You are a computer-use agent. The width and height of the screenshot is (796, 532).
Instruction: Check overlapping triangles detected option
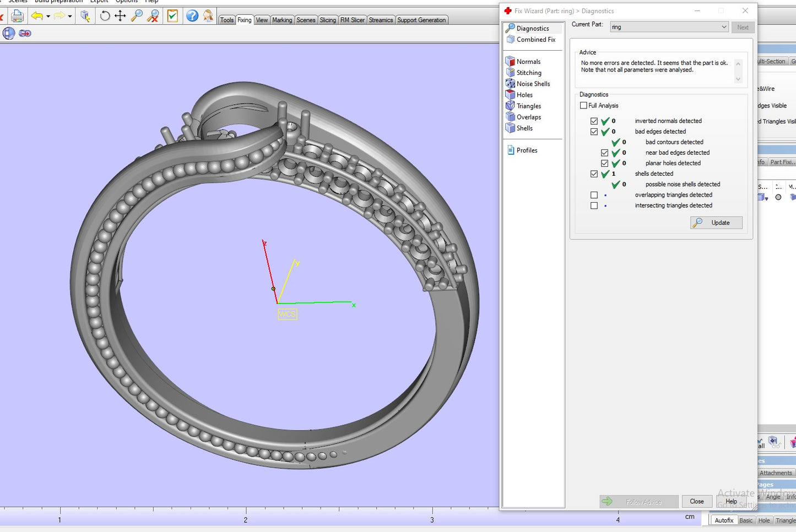[594, 195]
